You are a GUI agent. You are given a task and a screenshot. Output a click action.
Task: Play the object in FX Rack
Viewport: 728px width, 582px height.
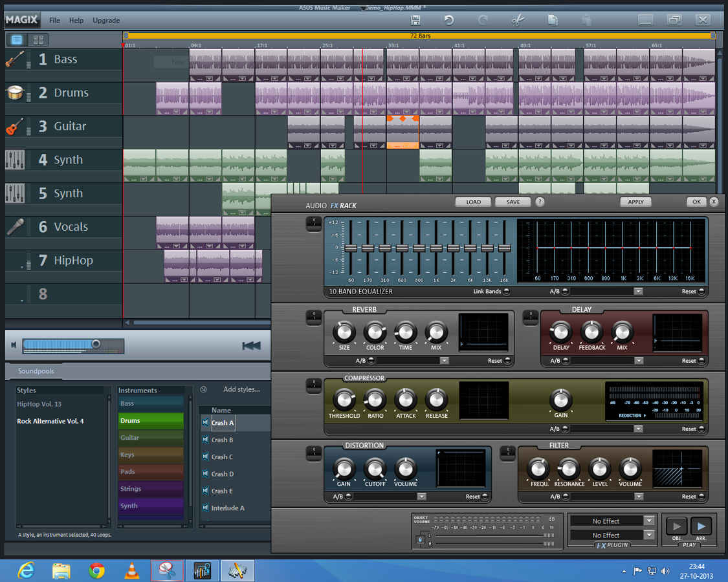676,526
